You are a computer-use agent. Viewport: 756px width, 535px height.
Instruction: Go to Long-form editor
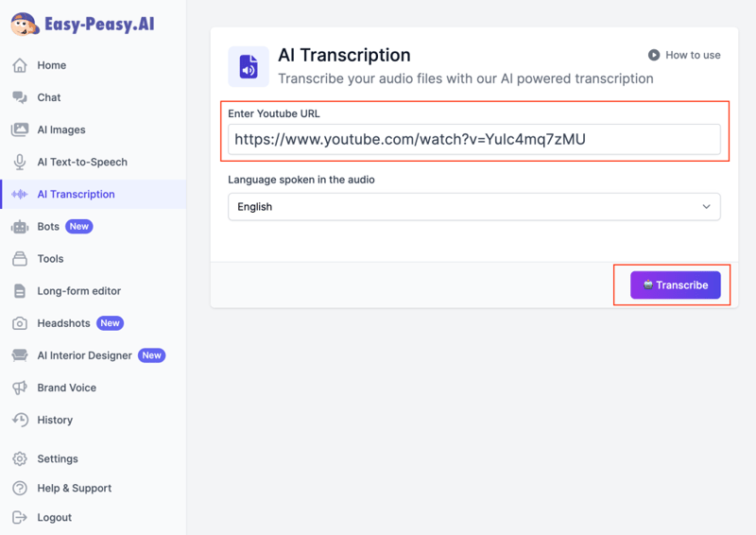tap(78, 291)
